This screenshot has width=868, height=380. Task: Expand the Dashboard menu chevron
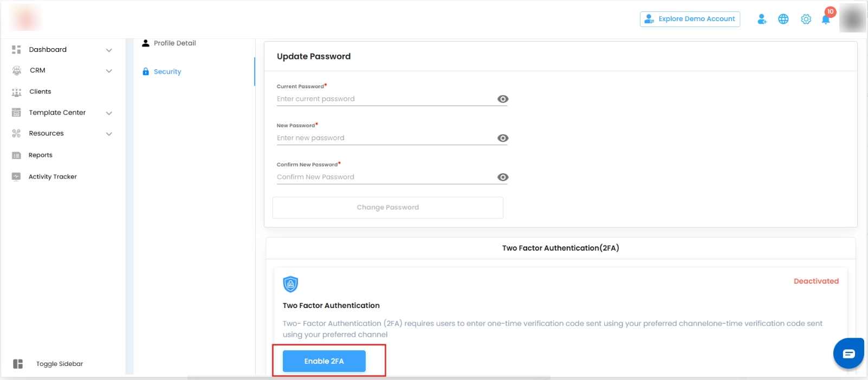click(x=109, y=50)
